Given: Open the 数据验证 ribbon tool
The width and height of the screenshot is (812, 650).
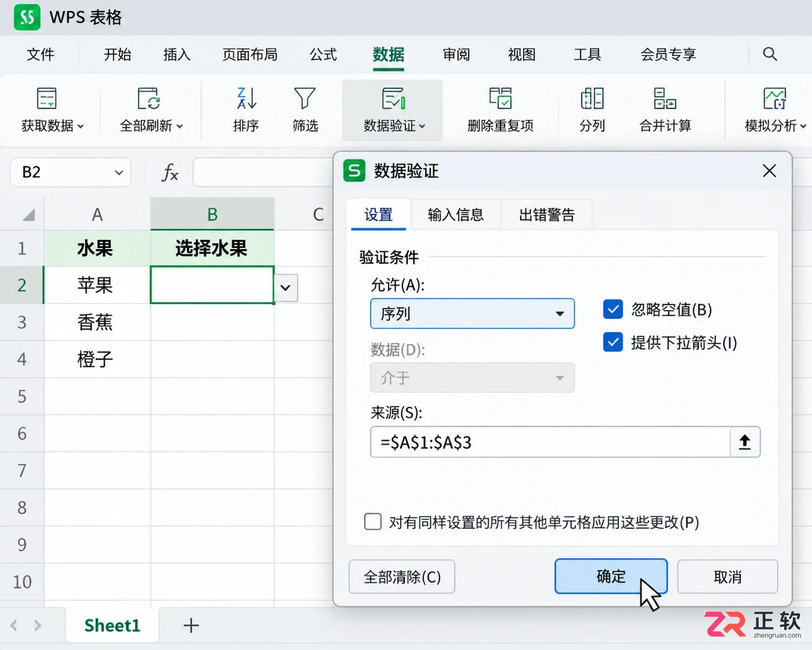Looking at the screenshot, I should click(393, 110).
